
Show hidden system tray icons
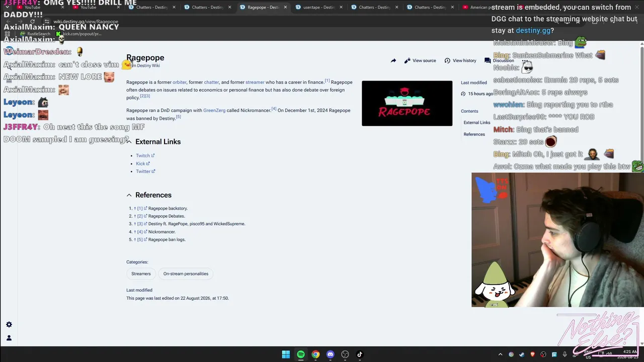pos(500,354)
